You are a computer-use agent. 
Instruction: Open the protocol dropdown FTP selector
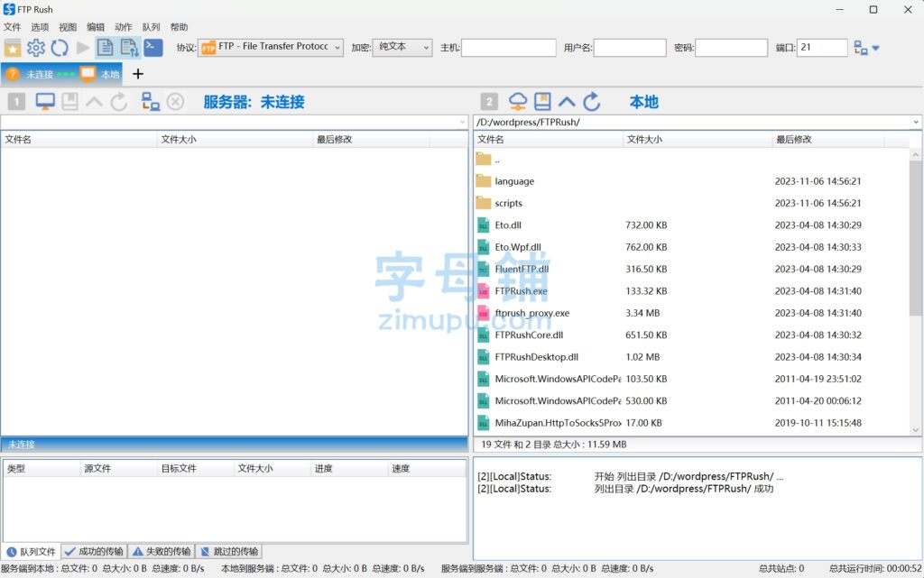(271, 47)
